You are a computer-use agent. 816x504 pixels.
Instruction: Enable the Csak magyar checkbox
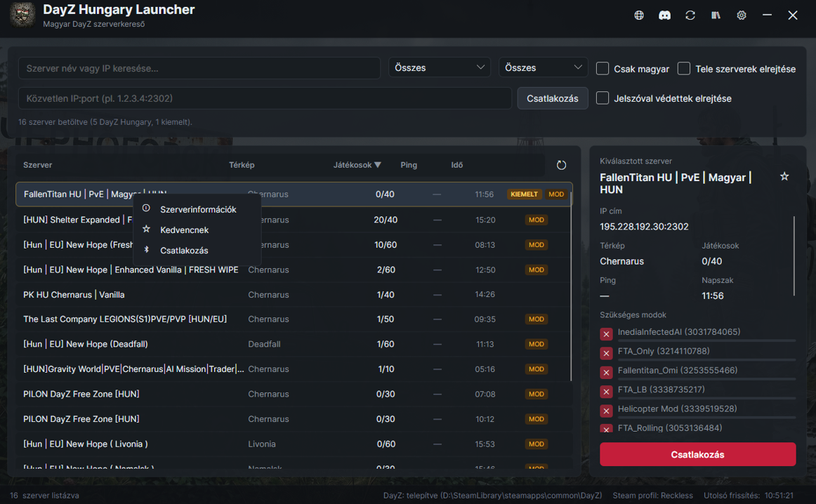point(602,68)
